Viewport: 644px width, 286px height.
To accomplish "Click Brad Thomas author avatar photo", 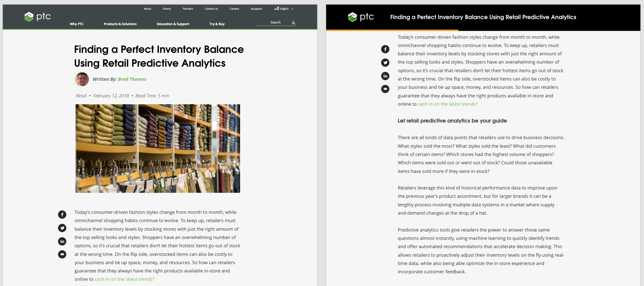I will [82, 79].
